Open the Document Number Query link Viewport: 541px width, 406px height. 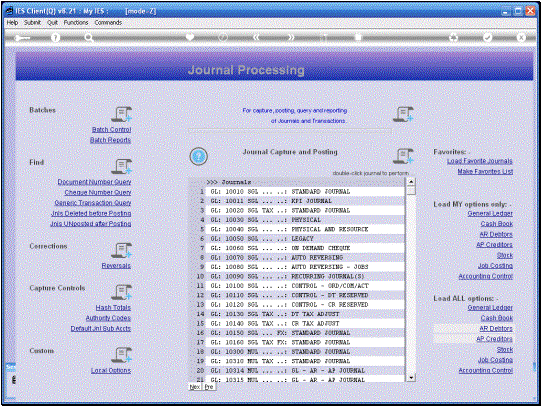click(94, 181)
